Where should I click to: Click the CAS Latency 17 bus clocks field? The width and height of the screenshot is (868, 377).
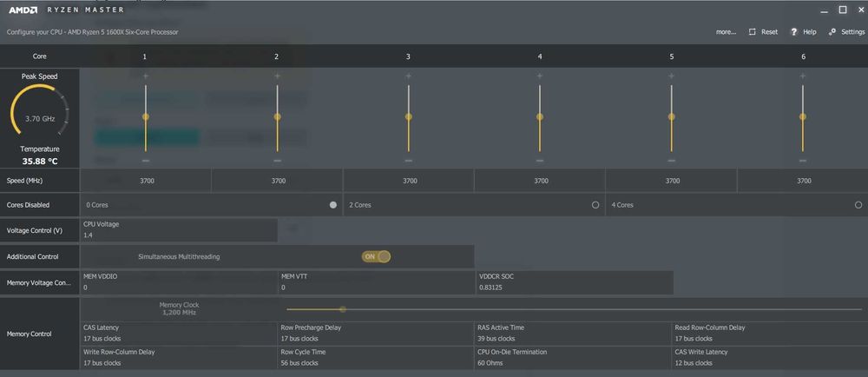pyautogui.click(x=179, y=334)
